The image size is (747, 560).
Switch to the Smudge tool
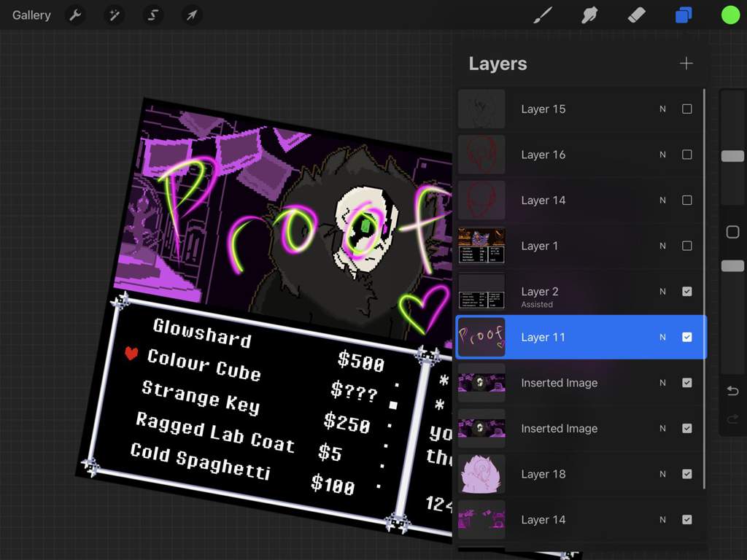tap(589, 15)
